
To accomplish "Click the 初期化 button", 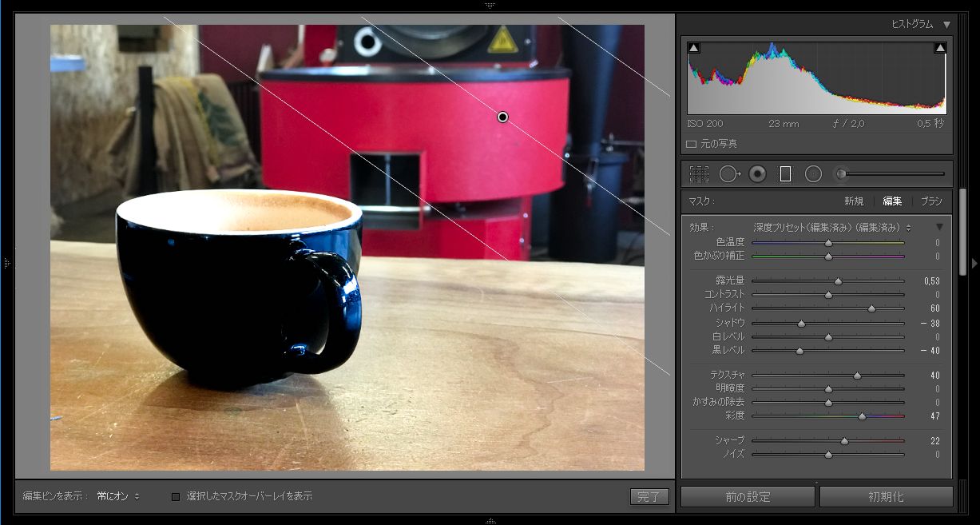I will [x=887, y=496].
